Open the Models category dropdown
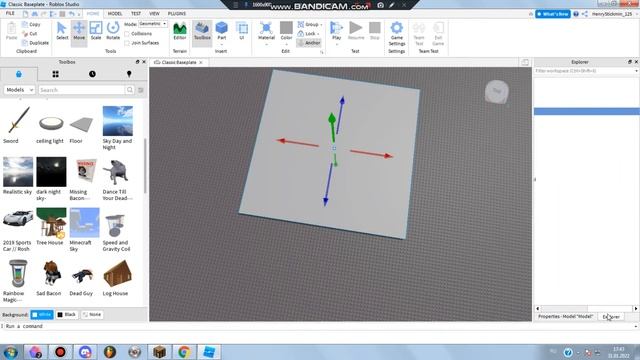 [19, 90]
